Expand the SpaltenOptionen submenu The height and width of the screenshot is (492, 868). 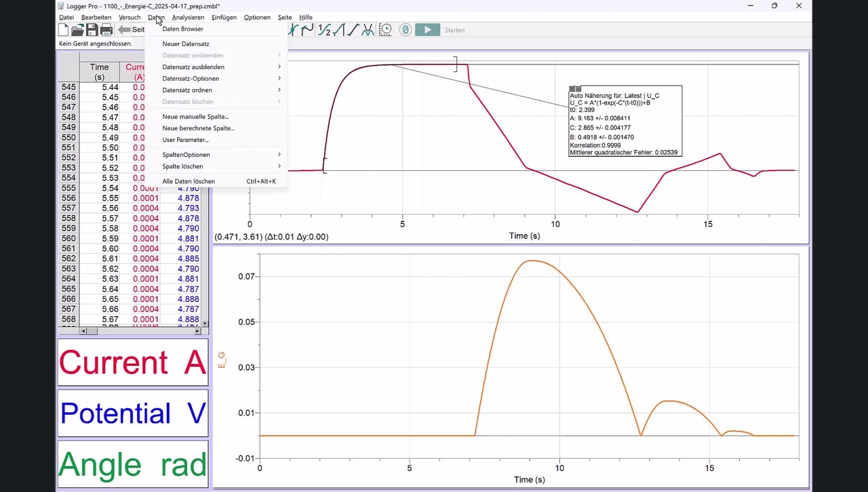pyautogui.click(x=216, y=155)
